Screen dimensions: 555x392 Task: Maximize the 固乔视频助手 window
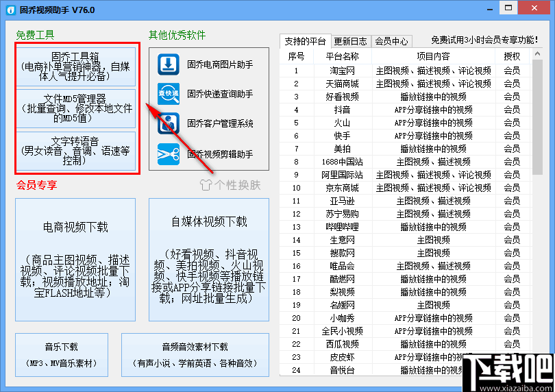click(508, 8)
